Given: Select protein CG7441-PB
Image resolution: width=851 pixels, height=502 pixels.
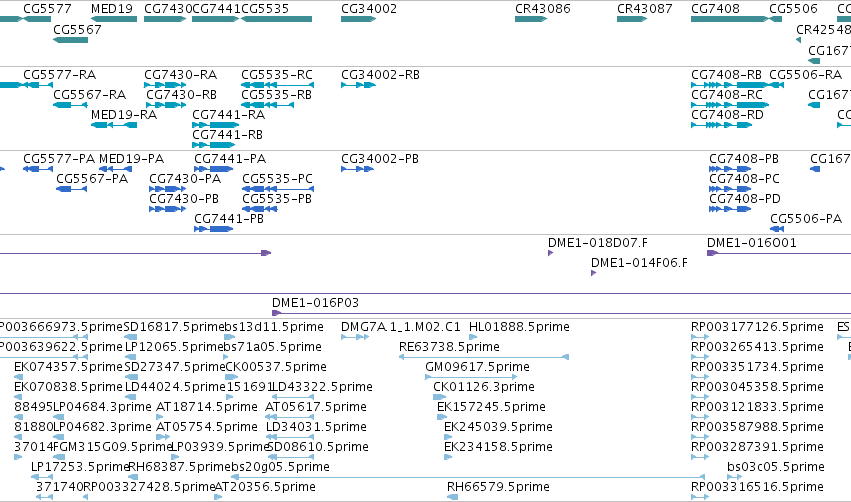Looking at the screenshot, I should tap(213, 229).
